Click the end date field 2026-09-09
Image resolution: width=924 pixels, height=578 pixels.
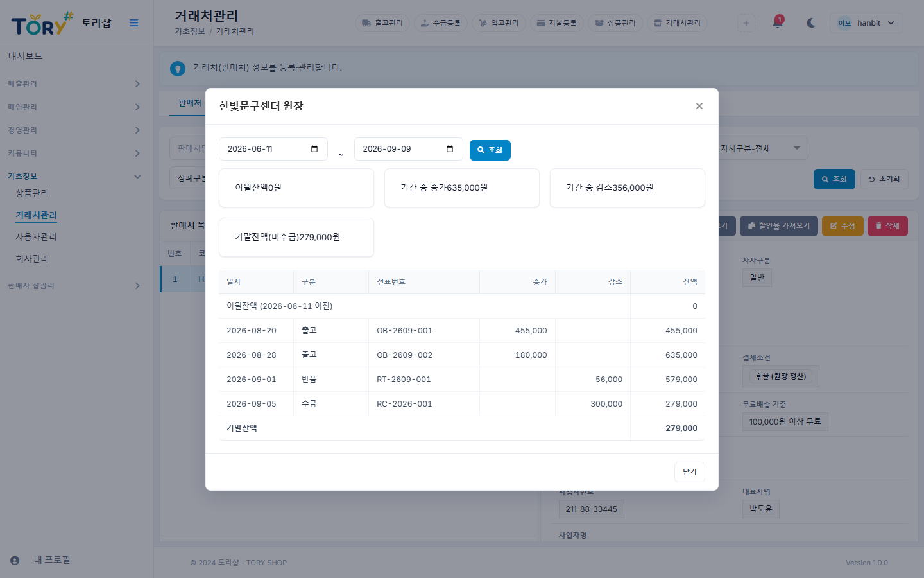point(409,149)
